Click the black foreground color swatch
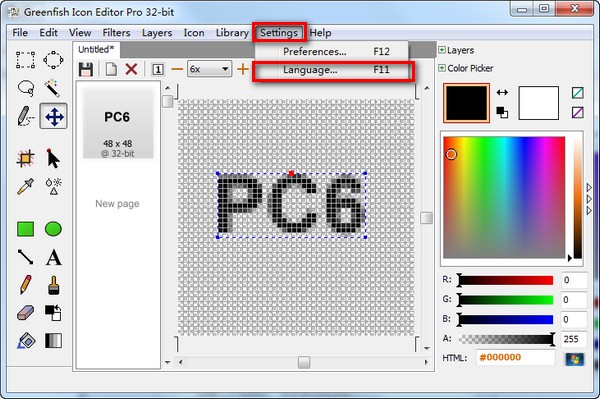The height and width of the screenshot is (399, 600). coord(466,103)
